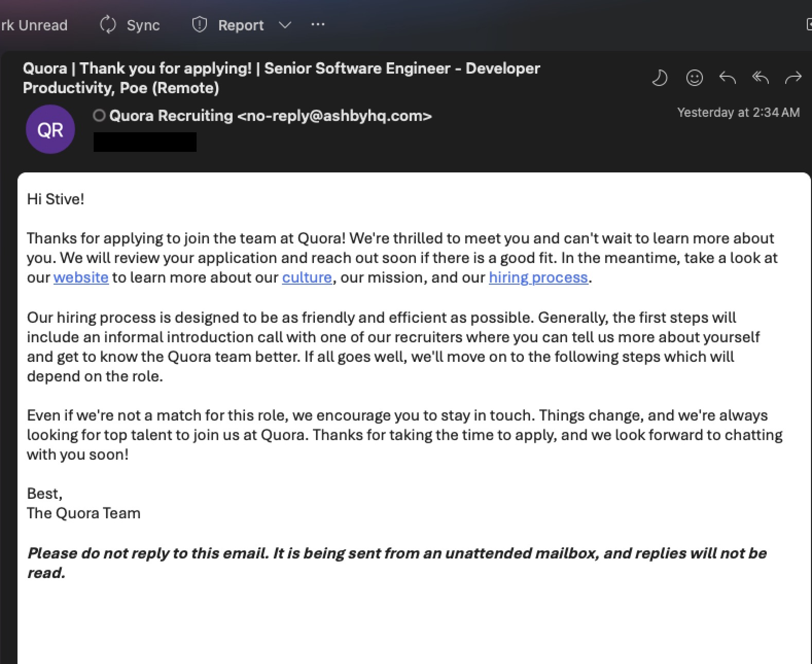Open the "culture" link in the email
The width and height of the screenshot is (812, 664).
307,277
